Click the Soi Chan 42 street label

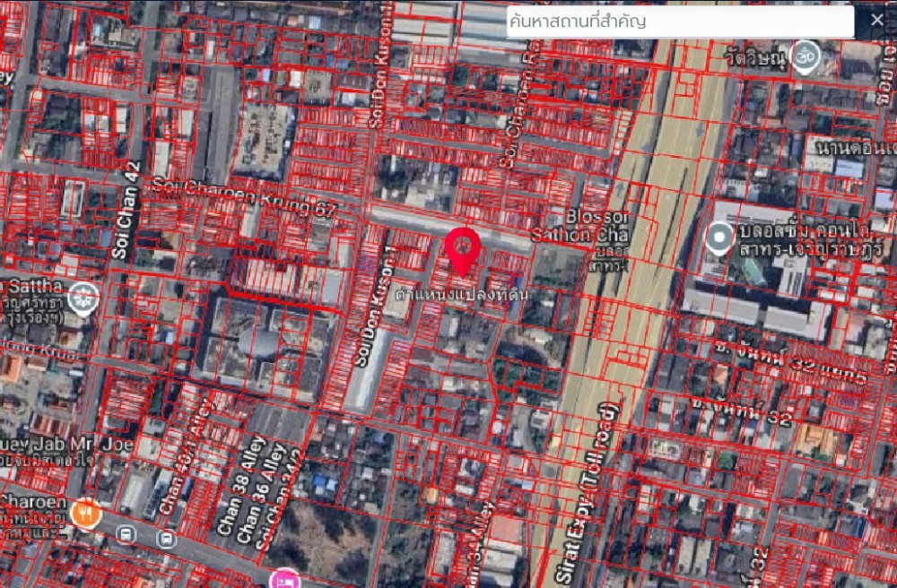click(x=126, y=210)
